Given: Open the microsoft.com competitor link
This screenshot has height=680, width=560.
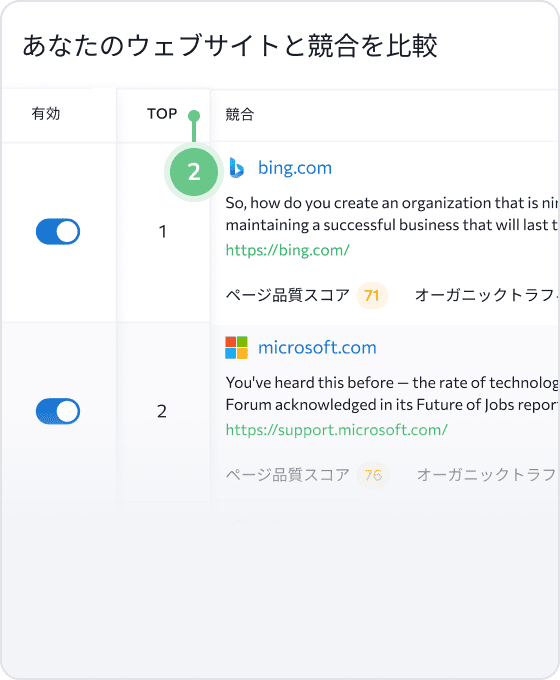Looking at the screenshot, I should 317,347.
